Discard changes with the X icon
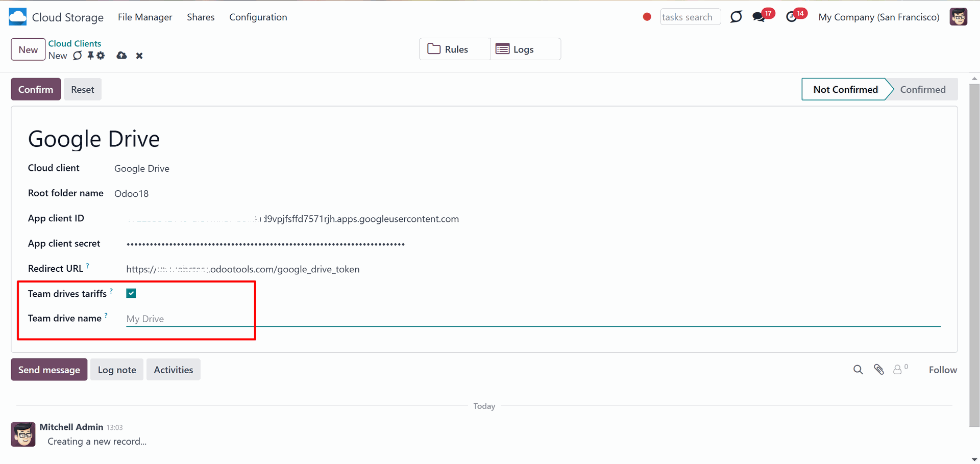 [139, 56]
